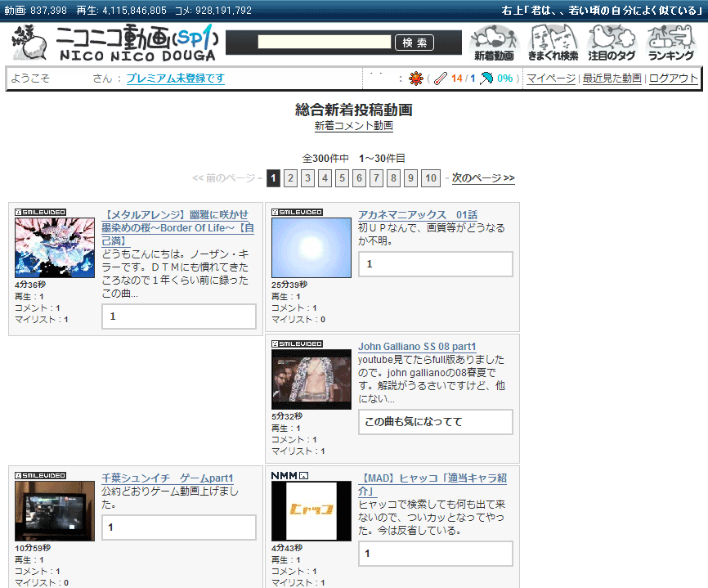The width and height of the screenshot is (708, 588).
Task: Open 新着動画 new videos icon
Action: point(494,43)
